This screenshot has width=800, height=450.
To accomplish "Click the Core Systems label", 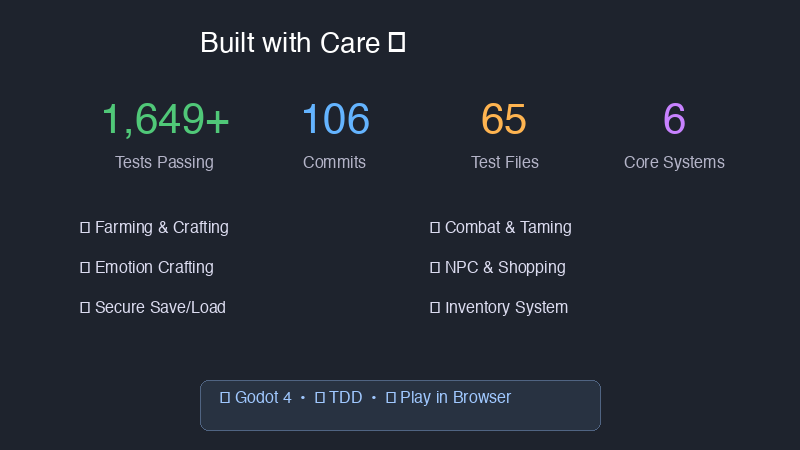I will tap(674, 162).
